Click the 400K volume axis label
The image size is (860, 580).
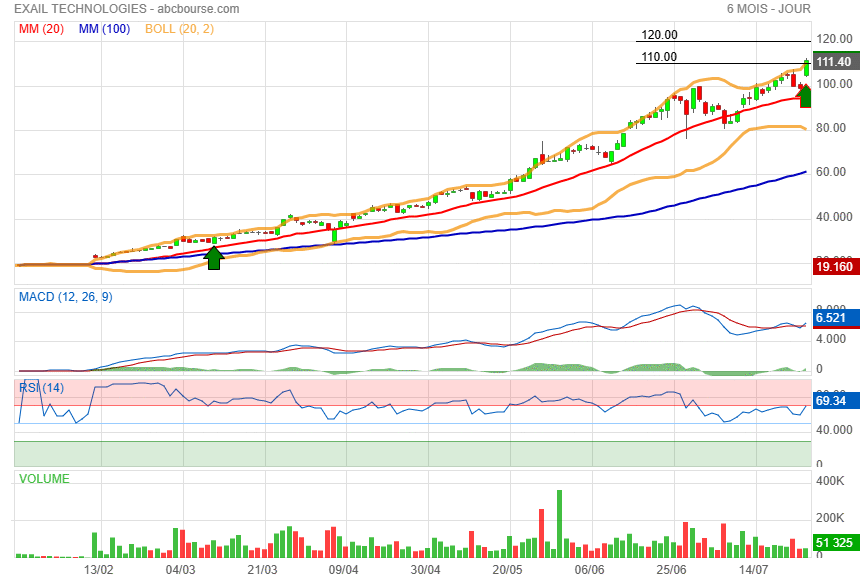[x=830, y=481]
